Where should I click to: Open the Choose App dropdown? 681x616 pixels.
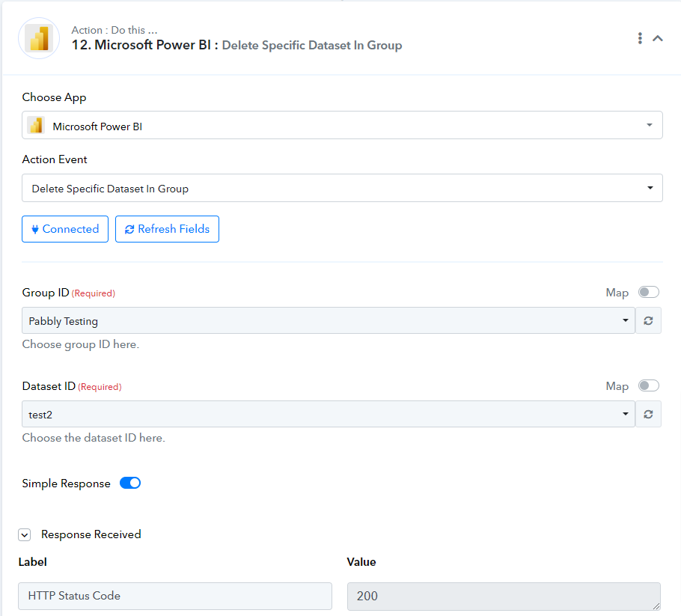click(342, 125)
